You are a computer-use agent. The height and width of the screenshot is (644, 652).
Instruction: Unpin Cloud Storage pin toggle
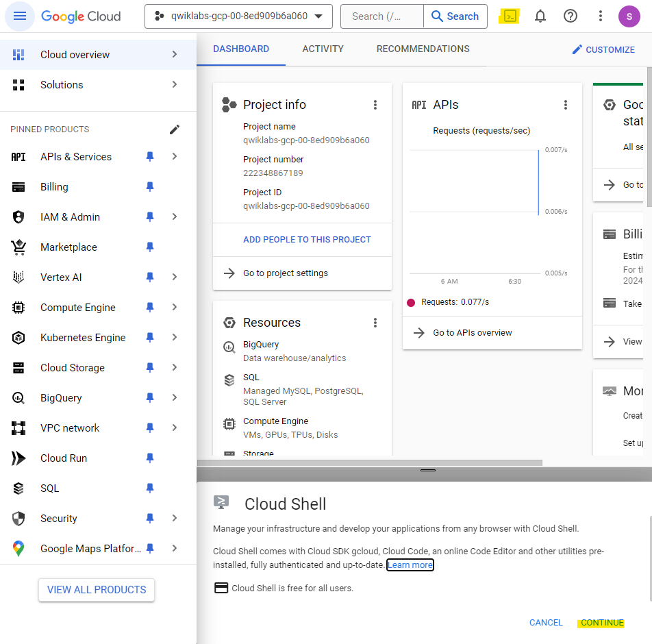150,367
